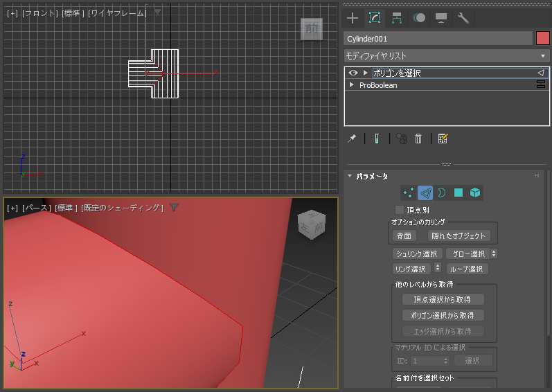This screenshot has width=552, height=392.
Task: Enable the 頂点別 checkbox
Action: click(400, 210)
